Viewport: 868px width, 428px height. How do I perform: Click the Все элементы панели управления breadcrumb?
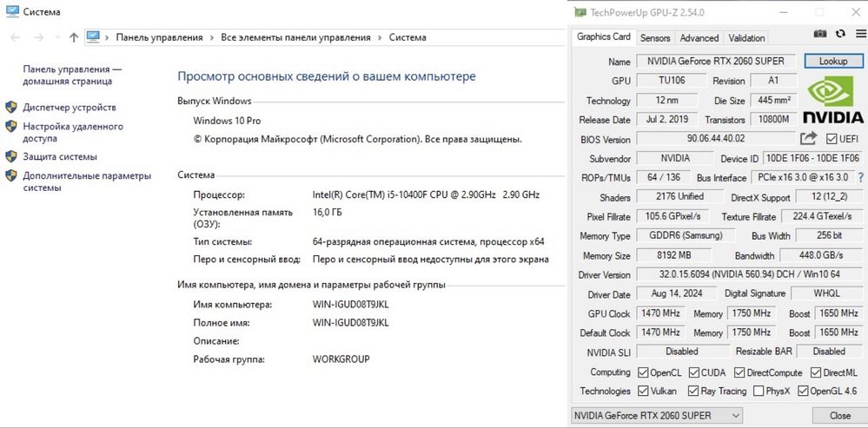pos(295,37)
